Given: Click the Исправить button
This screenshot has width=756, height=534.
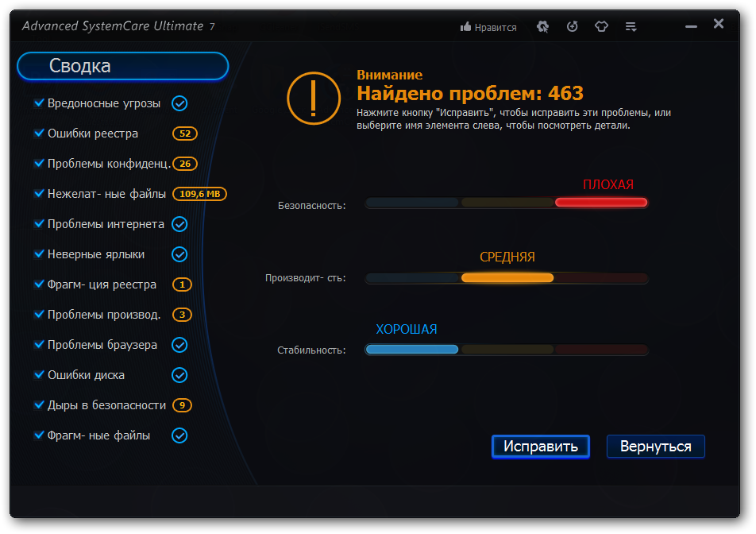Looking at the screenshot, I should [x=541, y=447].
